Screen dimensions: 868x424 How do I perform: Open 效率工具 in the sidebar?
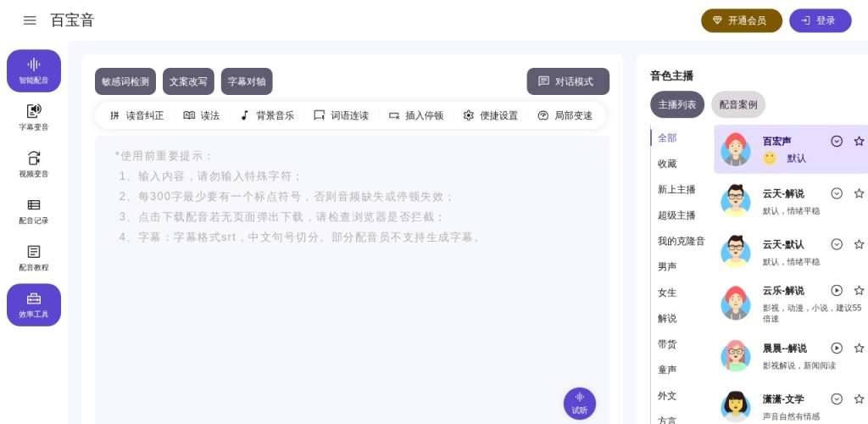34,304
